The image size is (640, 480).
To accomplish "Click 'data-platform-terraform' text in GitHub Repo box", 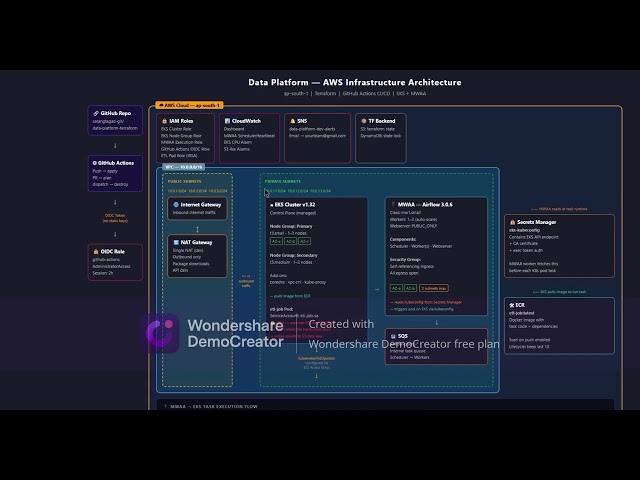I will click(x=115, y=128).
